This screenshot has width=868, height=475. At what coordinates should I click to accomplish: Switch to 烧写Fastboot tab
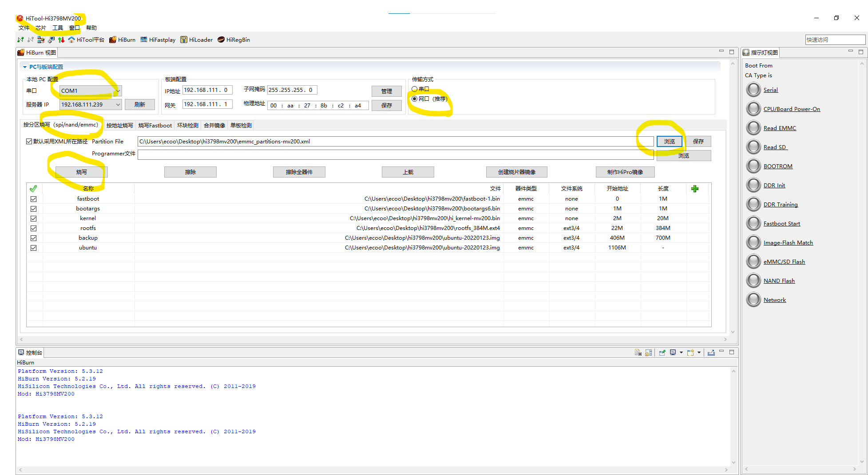click(155, 126)
